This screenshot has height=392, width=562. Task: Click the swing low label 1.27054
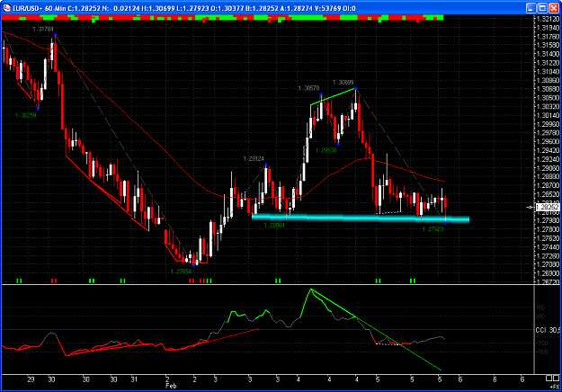181,272
